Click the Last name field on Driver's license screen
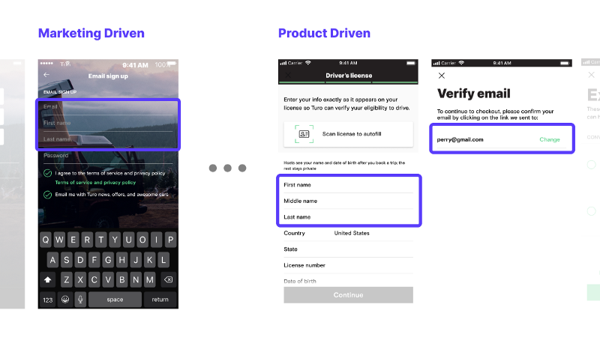The width and height of the screenshot is (600, 364). [x=348, y=217]
